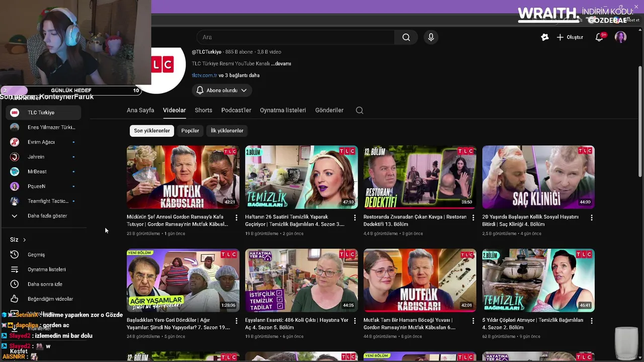Select the Popüler filter chip
This screenshot has height=362, width=644.
point(190,131)
